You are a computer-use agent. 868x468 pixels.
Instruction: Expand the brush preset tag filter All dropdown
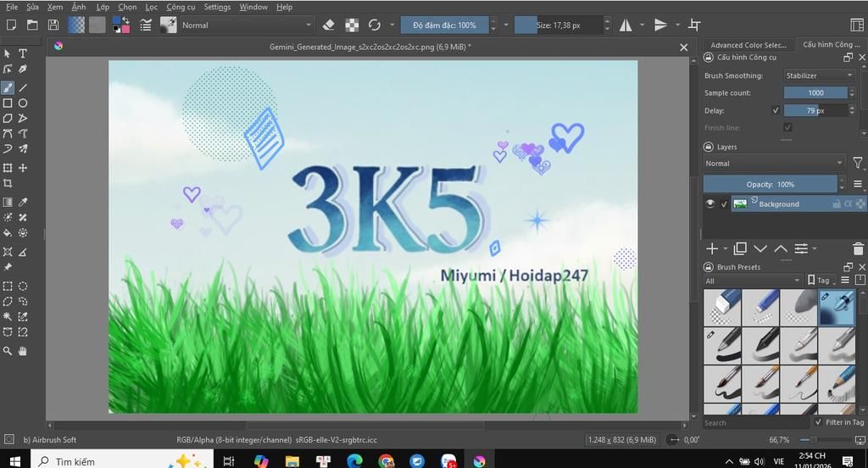pos(753,281)
